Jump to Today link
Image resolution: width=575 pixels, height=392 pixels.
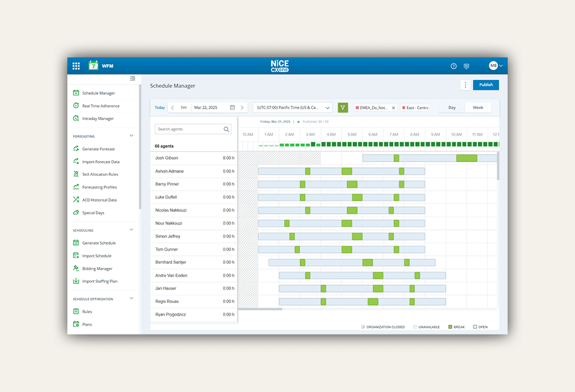(159, 107)
